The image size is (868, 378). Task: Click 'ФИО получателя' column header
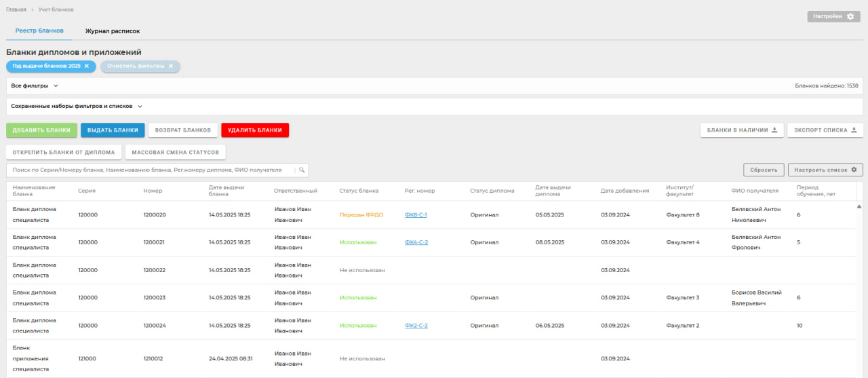point(755,191)
